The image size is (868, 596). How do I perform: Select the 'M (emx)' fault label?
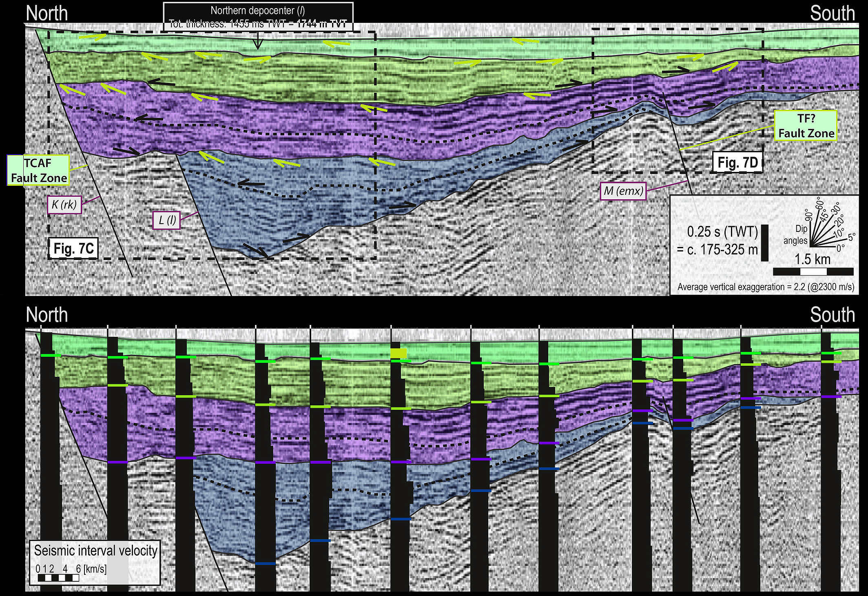pyautogui.click(x=623, y=191)
